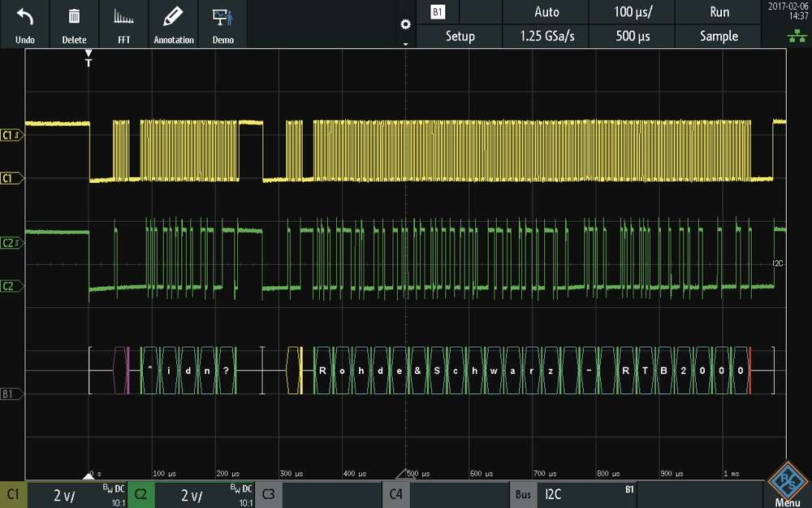Click the decoded 'T' character cell
812x508 pixels.
(645, 371)
